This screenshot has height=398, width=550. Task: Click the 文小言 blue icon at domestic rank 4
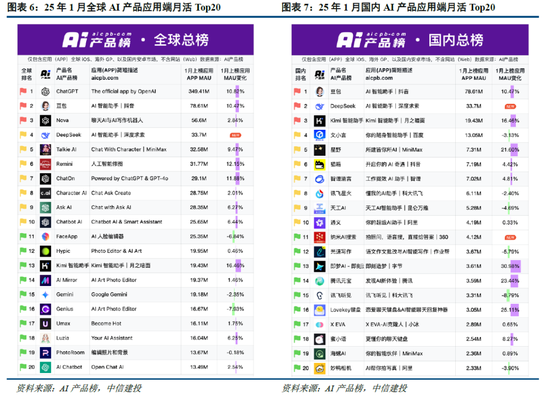coord(320,135)
